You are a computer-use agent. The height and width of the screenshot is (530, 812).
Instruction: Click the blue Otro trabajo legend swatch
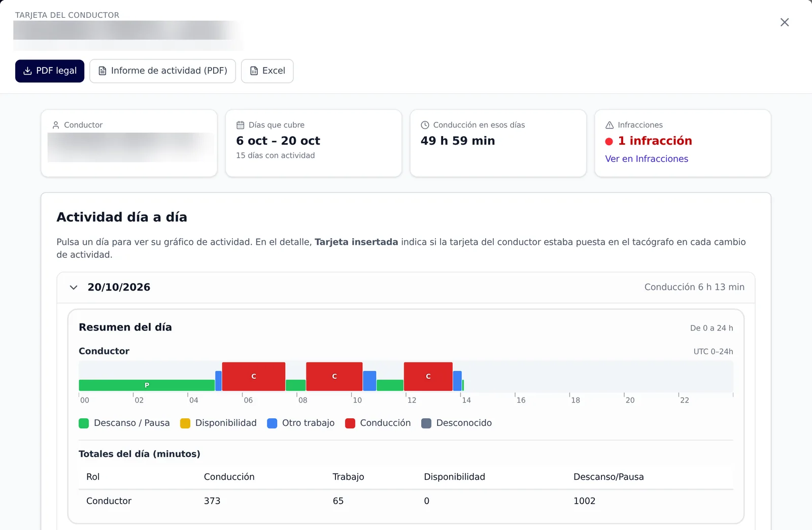point(272,423)
